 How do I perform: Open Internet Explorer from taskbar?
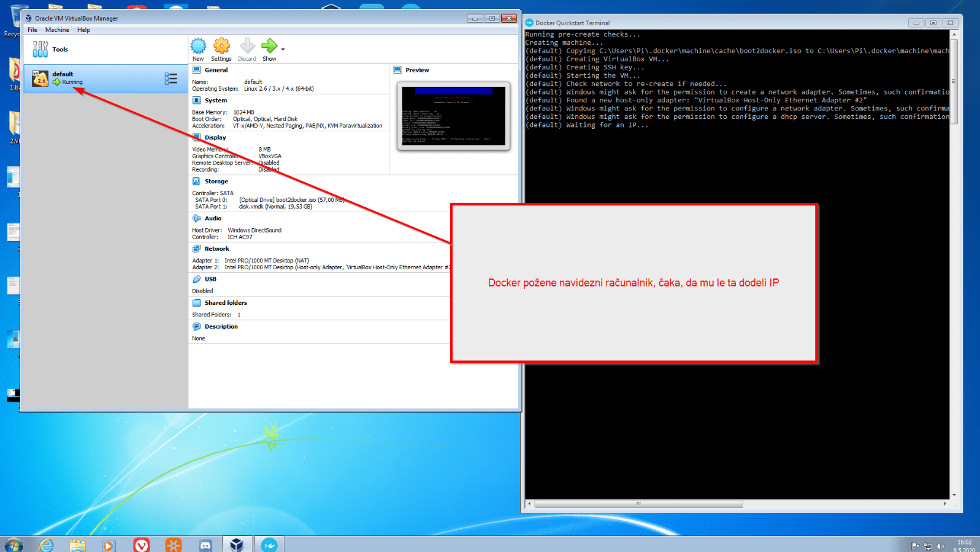click(x=46, y=545)
